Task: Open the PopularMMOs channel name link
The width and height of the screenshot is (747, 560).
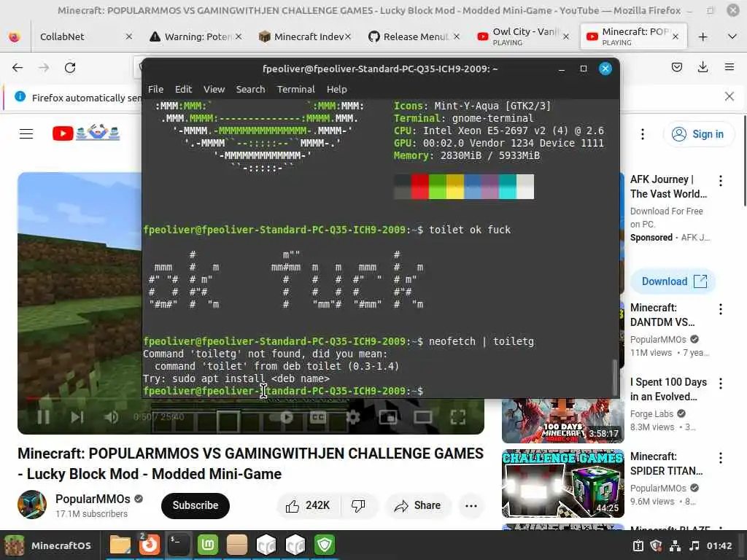Action: pos(93,499)
